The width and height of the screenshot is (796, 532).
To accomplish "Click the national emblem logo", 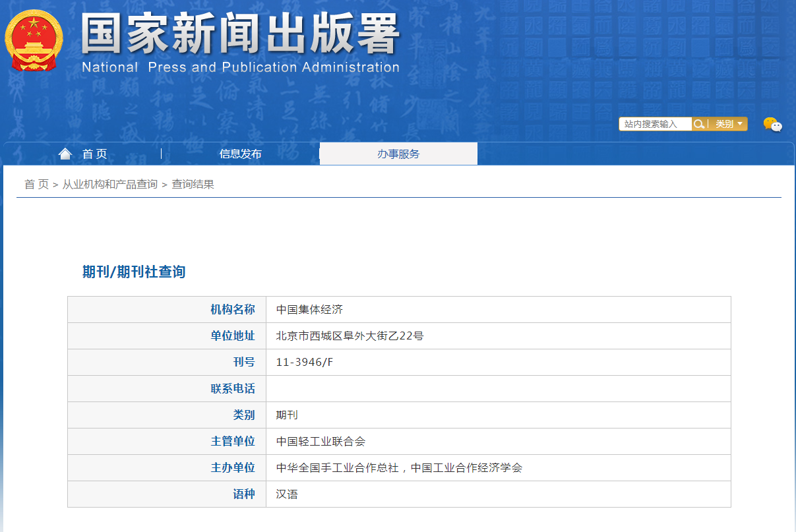I will (x=34, y=41).
